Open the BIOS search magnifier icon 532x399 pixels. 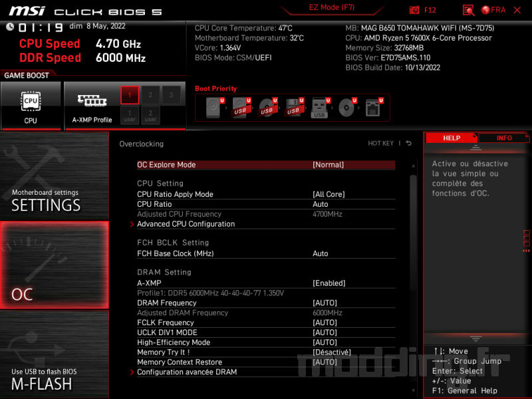coord(468,10)
